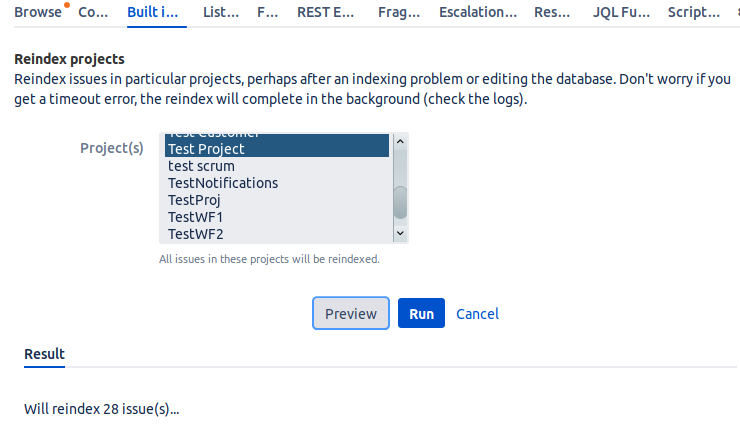Click the list scroll down arrow
This screenshot has width=740, height=424.
pos(400,233)
